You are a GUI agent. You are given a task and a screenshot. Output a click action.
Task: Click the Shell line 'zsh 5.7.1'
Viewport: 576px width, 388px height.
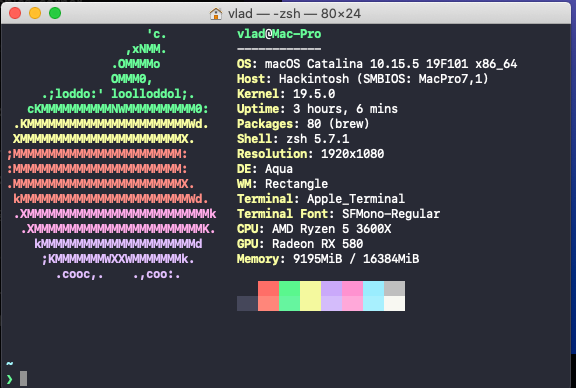click(293, 139)
